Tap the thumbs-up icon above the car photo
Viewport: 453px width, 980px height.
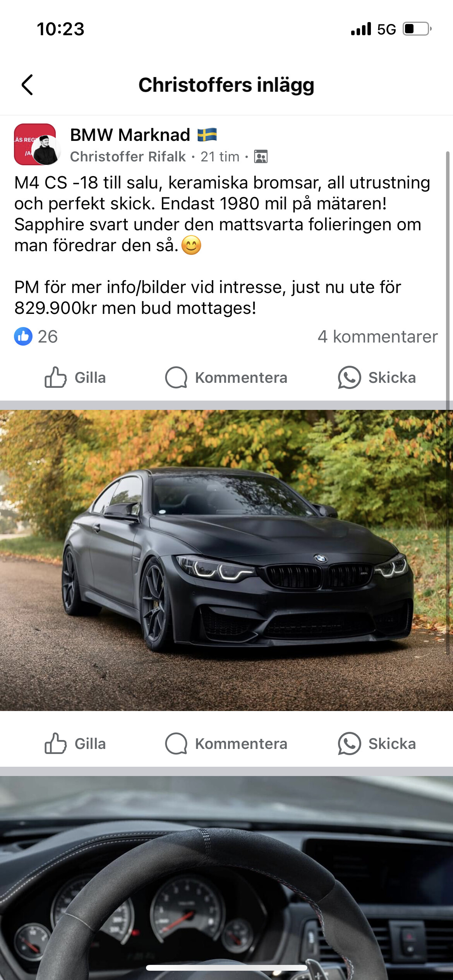tap(55, 377)
